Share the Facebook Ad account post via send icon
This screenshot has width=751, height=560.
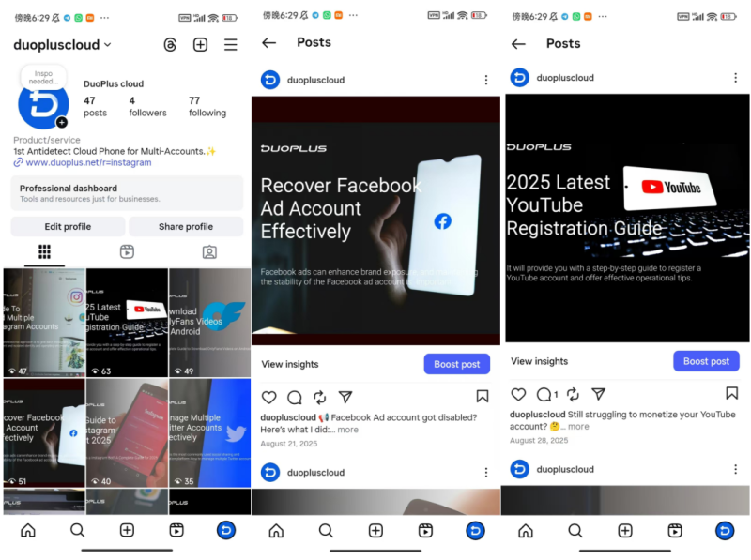345,397
